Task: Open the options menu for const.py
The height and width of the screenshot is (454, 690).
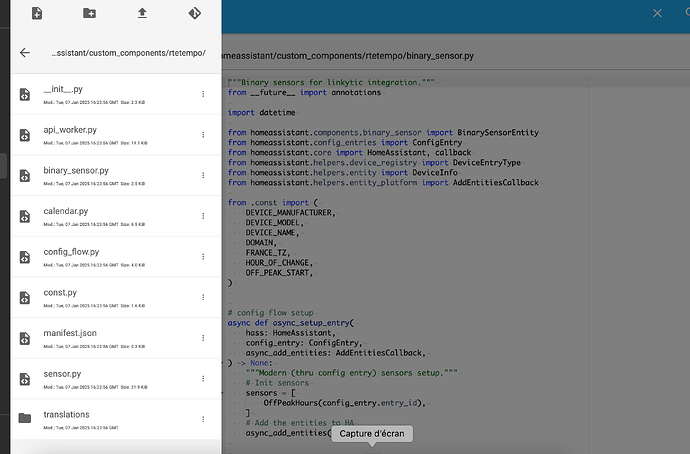Action: (203, 297)
